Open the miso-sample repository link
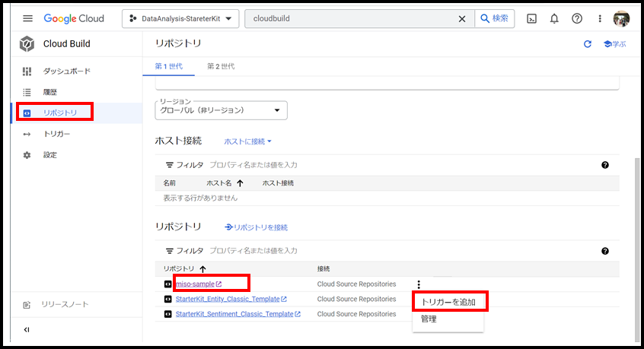Image resolution: width=644 pixels, height=349 pixels. coord(195,284)
